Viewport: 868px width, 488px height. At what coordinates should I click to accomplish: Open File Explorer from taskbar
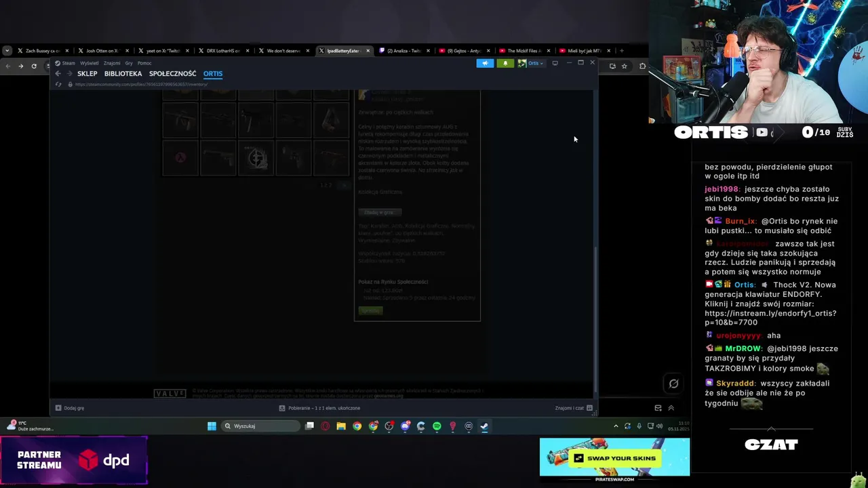click(341, 426)
